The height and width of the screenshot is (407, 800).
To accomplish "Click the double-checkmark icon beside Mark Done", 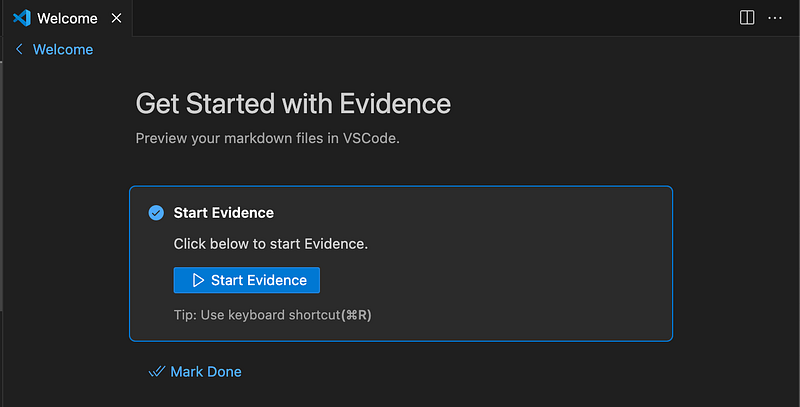I will point(157,371).
